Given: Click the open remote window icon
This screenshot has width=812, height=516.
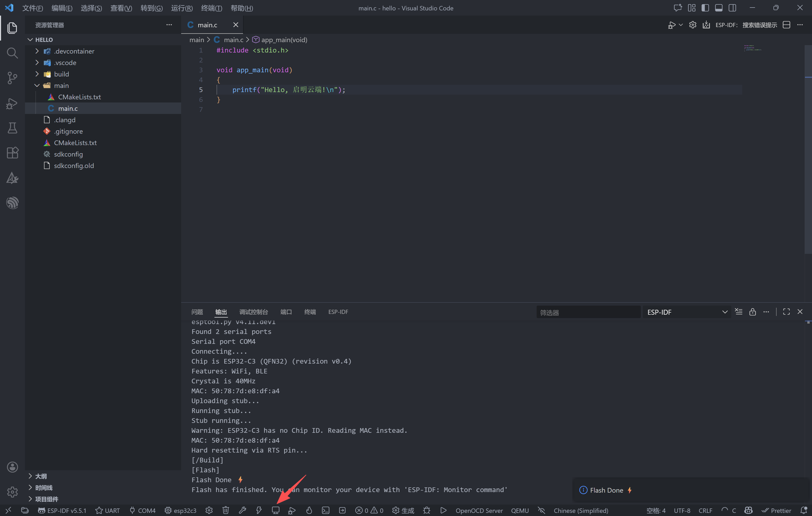Looking at the screenshot, I should click(x=8, y=510).
